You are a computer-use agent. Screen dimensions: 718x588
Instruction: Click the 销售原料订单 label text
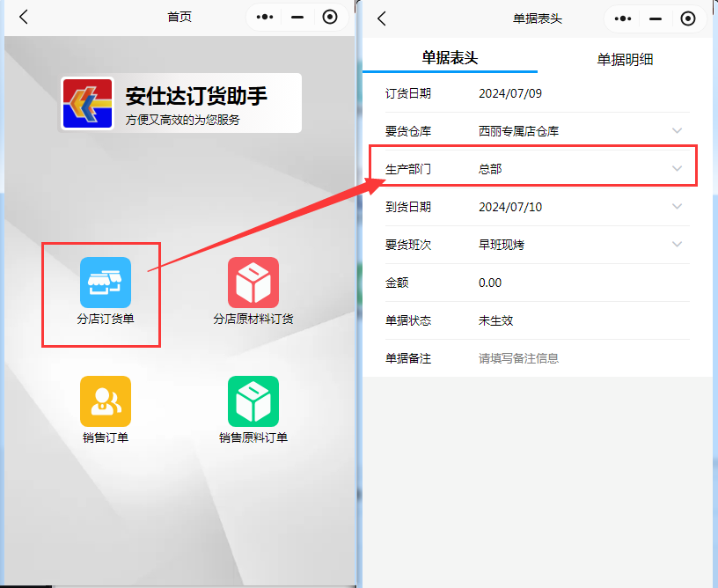(x=253, y=437)
